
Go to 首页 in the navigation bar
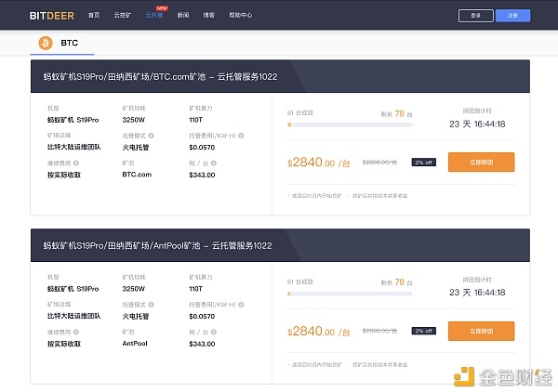tap(94, 15)
